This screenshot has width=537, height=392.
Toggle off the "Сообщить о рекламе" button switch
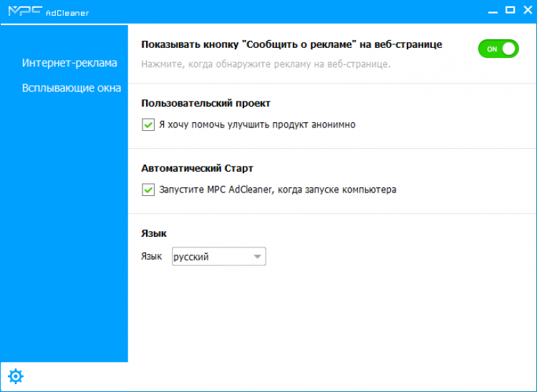click(498, 49)
